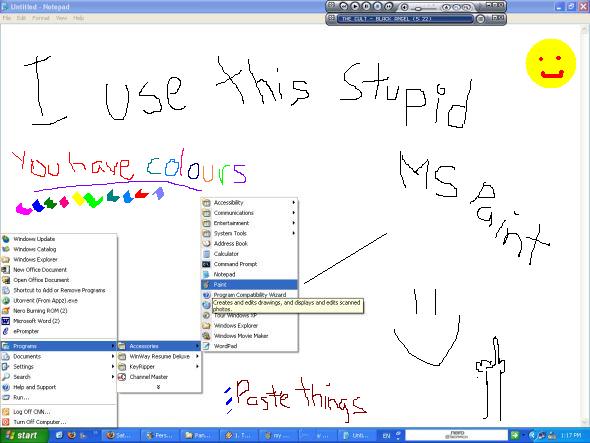Expand the Search submenu arrow
590x443 pixels.
[x=113, y=377]
